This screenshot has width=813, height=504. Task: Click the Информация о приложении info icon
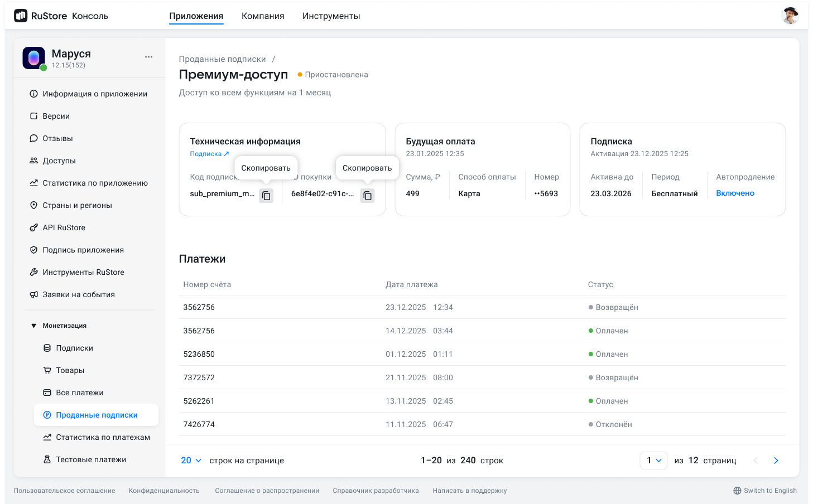pos(33,94)
